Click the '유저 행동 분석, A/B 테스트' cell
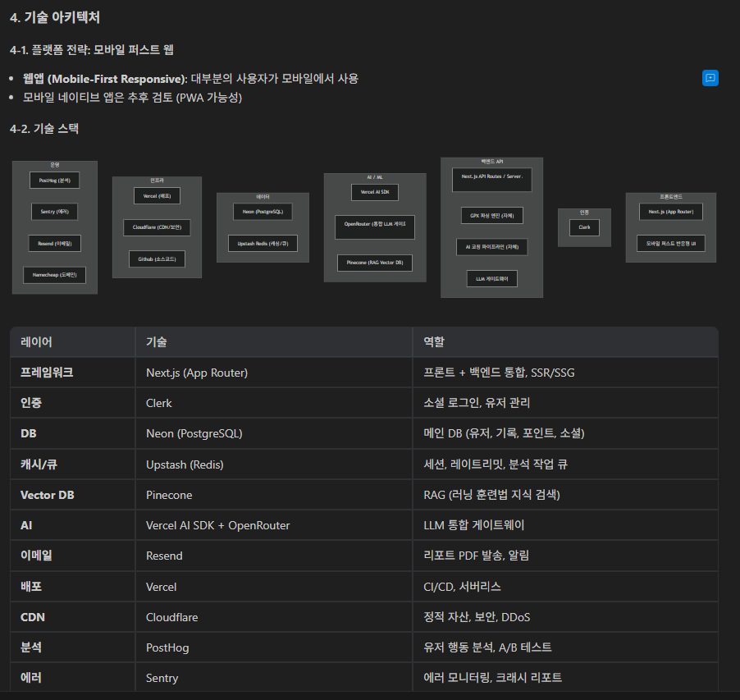Viewport: 740px width, 700px height. tap(566, 647)
